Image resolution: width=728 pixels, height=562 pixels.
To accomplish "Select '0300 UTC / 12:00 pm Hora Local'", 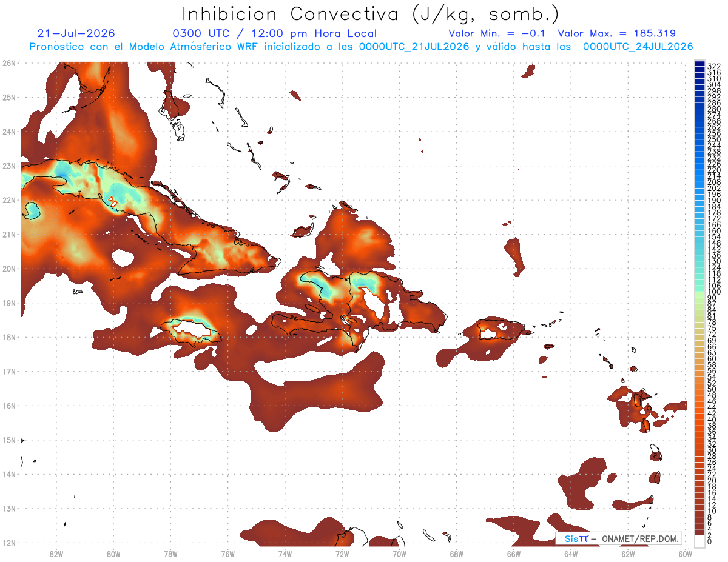I will tap(275, 34).
